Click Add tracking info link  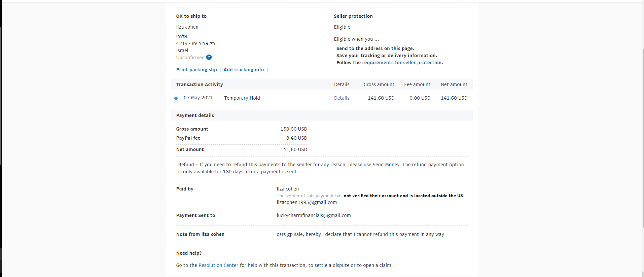coord(244,70)
